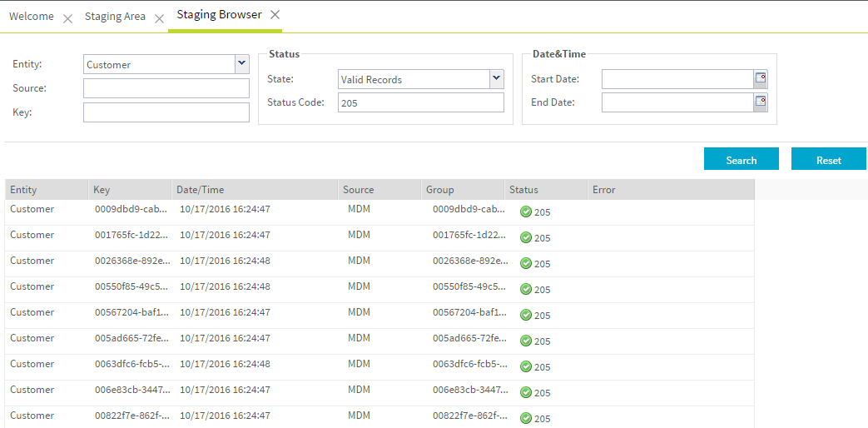This screenshot has height=428, width=868.
Task: Click green status icon in first row
Action: click(x=526, y=212)
